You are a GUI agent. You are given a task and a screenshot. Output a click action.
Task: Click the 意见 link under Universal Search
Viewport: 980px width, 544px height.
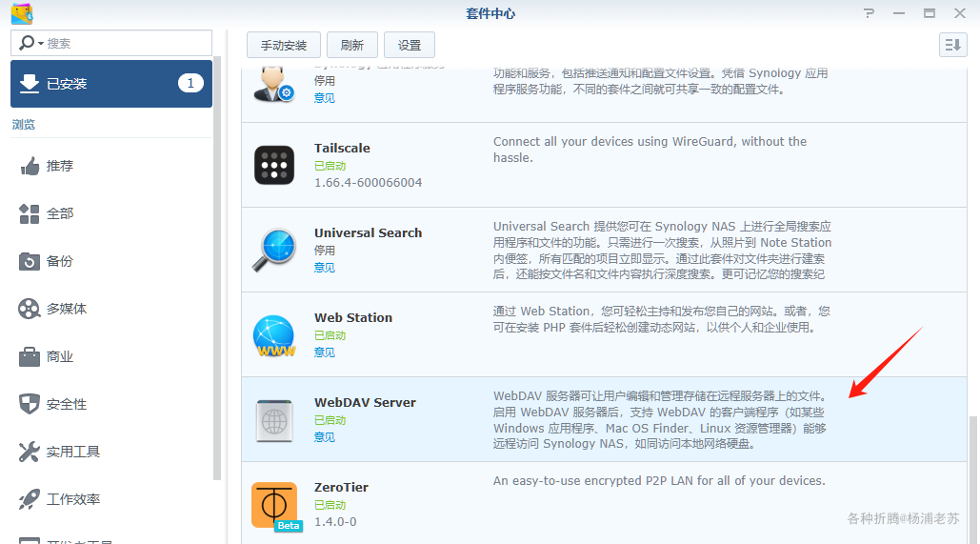point(325,268)
